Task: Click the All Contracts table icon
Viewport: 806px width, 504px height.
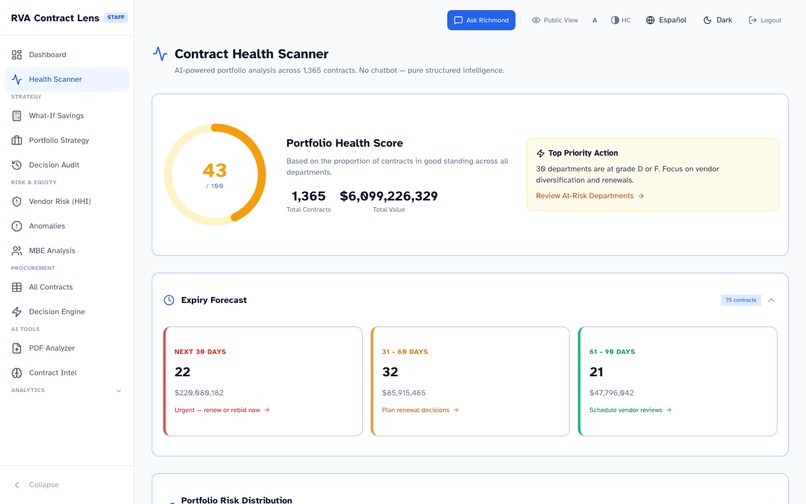Action: pos(17,287)
